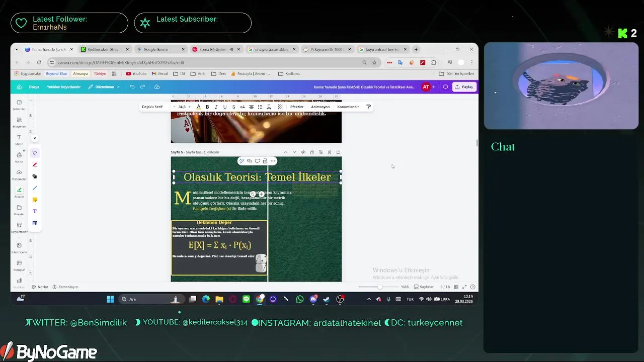
Task: Select the red marker draw tool
Action: (x=35, y=164)
